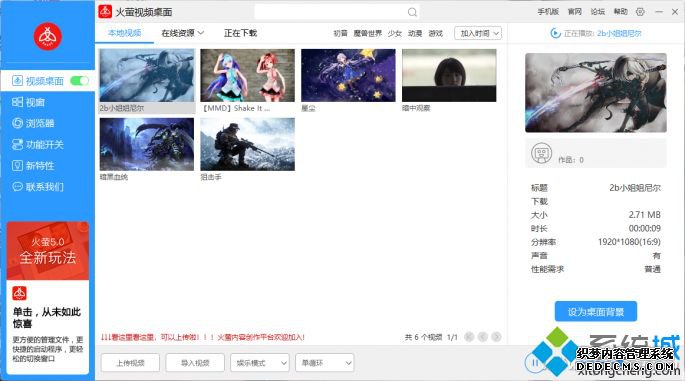Filter by the 魔兽世界 tag

[367, 33]
